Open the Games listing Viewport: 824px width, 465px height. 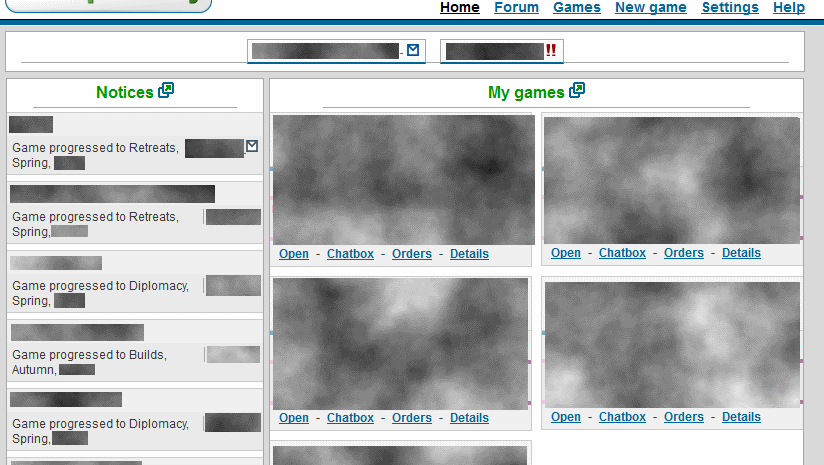pyautogui.click(x=576, y=7)
